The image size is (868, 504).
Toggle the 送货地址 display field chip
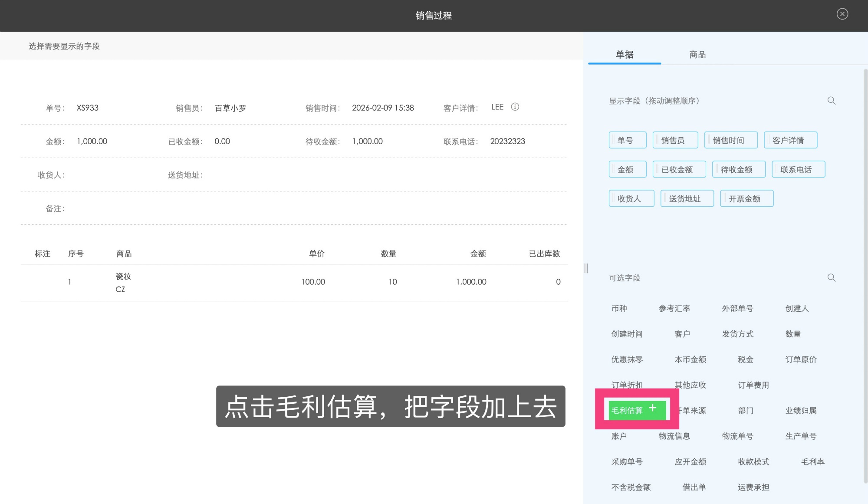[x=687, y=198]
